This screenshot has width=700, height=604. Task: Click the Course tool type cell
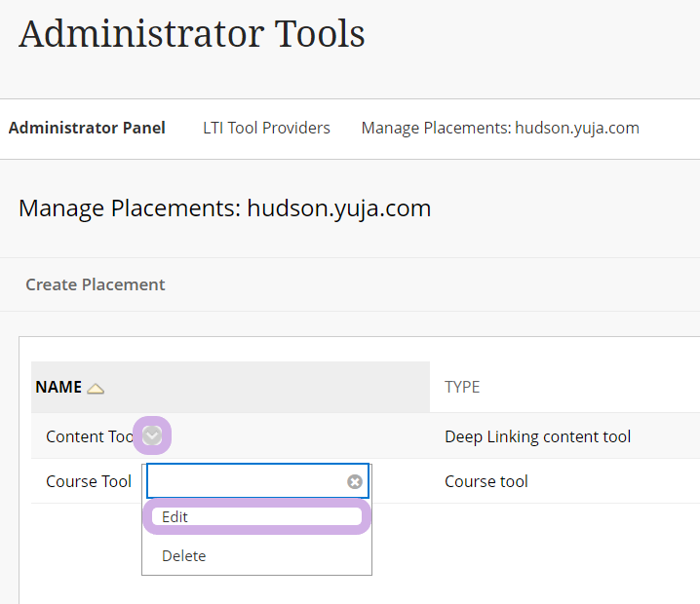tap(486, 481)
